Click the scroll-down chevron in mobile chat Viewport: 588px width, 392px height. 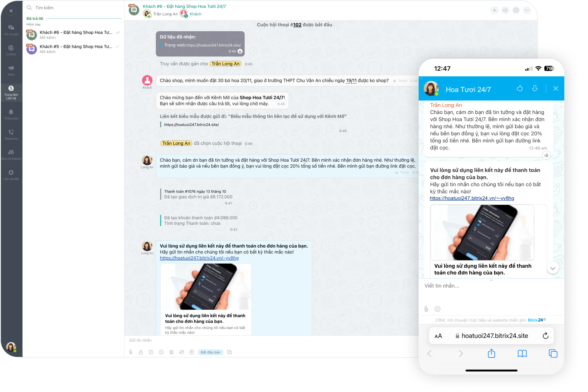[x=553, y=268]
